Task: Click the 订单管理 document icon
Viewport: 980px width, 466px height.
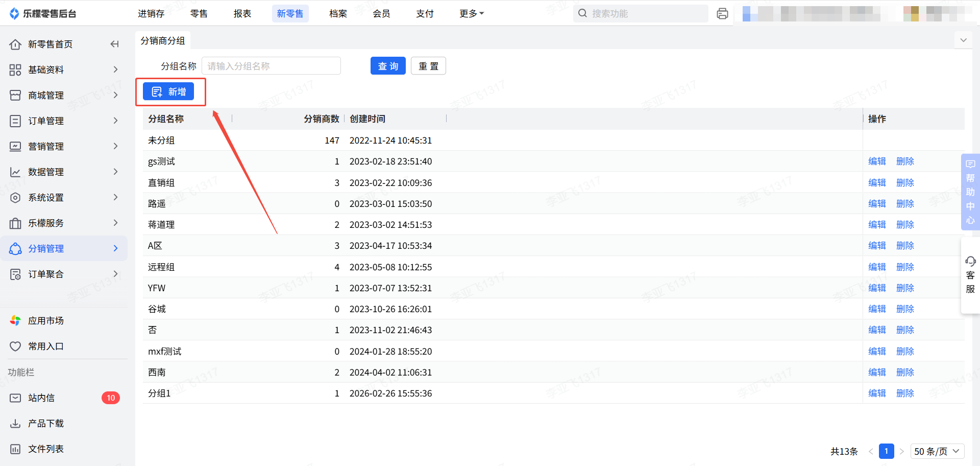Action: tap(15, 121)
